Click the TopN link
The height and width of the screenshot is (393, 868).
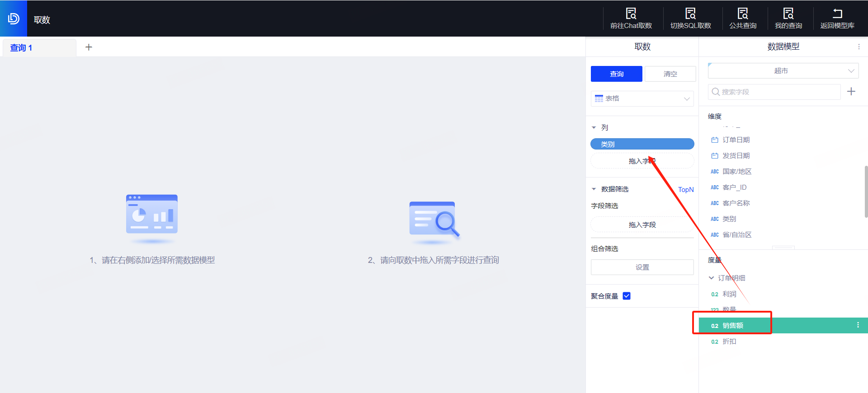tap(685, 190)
